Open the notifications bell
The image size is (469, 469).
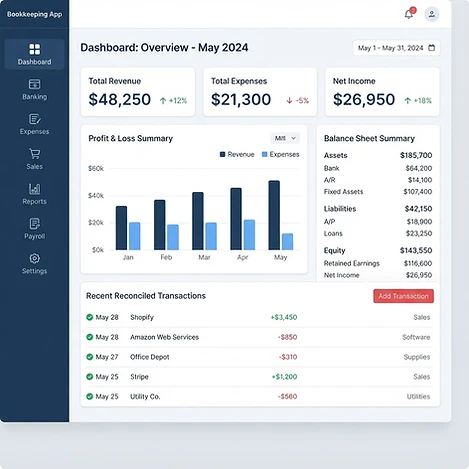click(x=409, y=14)
